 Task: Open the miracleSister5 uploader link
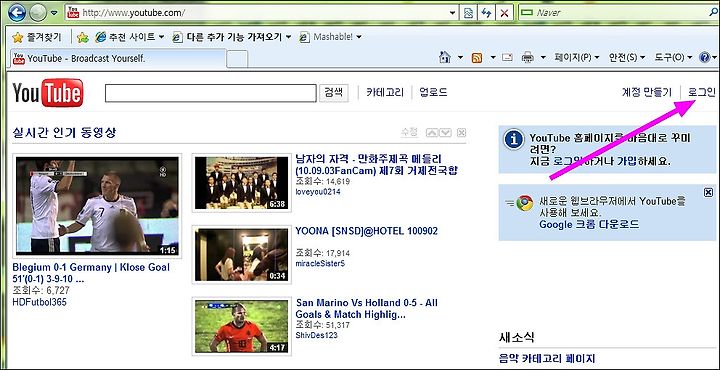[320, 263]
